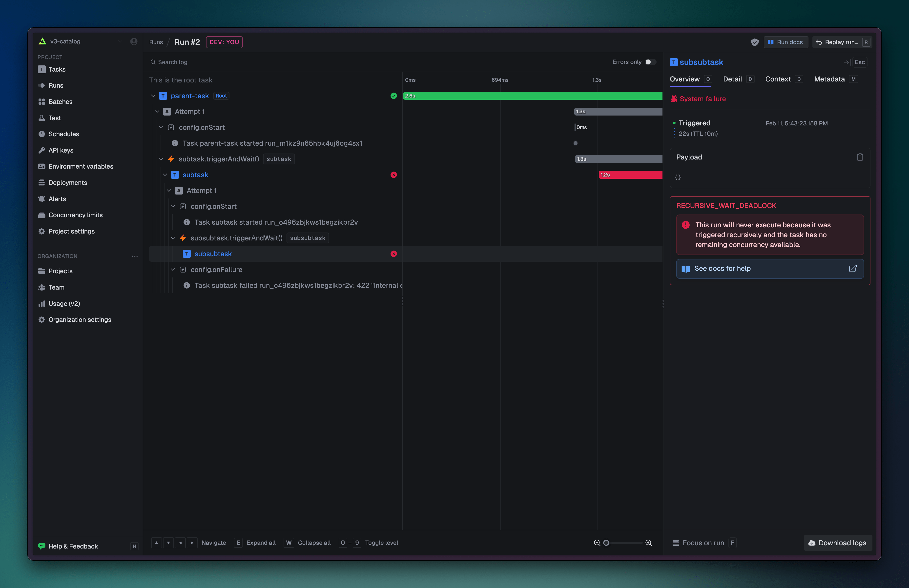Click the subsubtask title in detail panel
Image resolution: width=909 pixels, height=588 pixels.
(701, 62)
